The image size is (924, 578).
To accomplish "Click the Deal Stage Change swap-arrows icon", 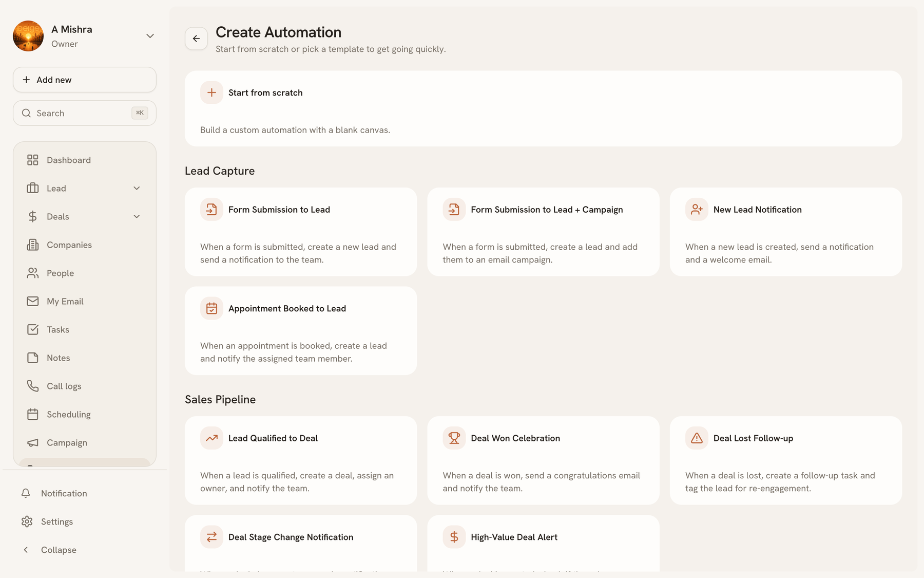I will coord(211,537).
